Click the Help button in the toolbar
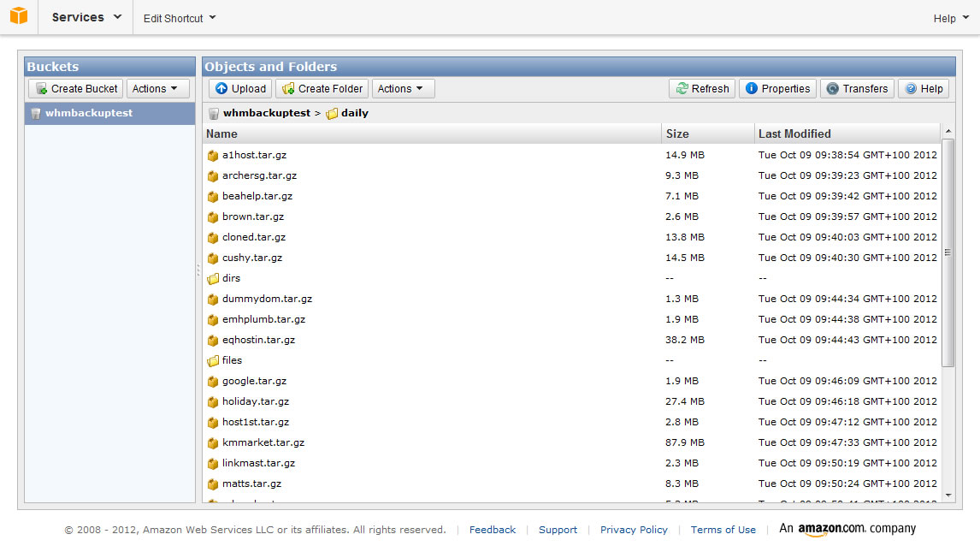Image resolution: width=980 pixels, height=546 pixels. click(x=924, y=89)
